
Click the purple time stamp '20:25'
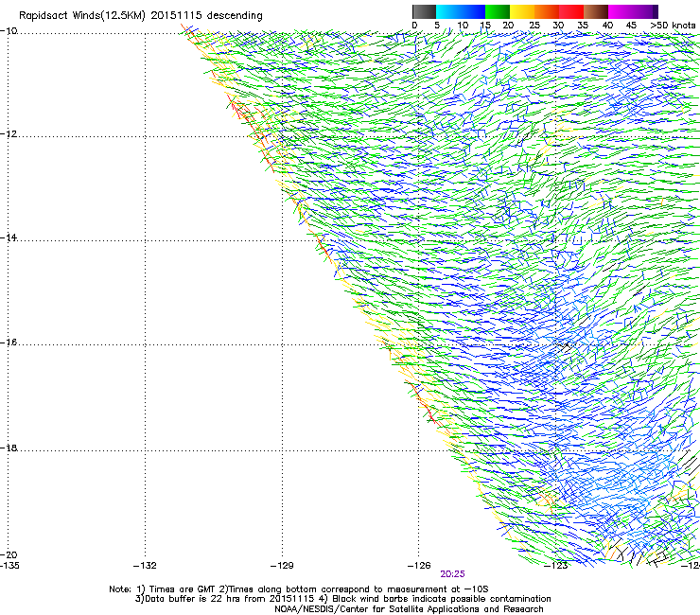point(452,574)
